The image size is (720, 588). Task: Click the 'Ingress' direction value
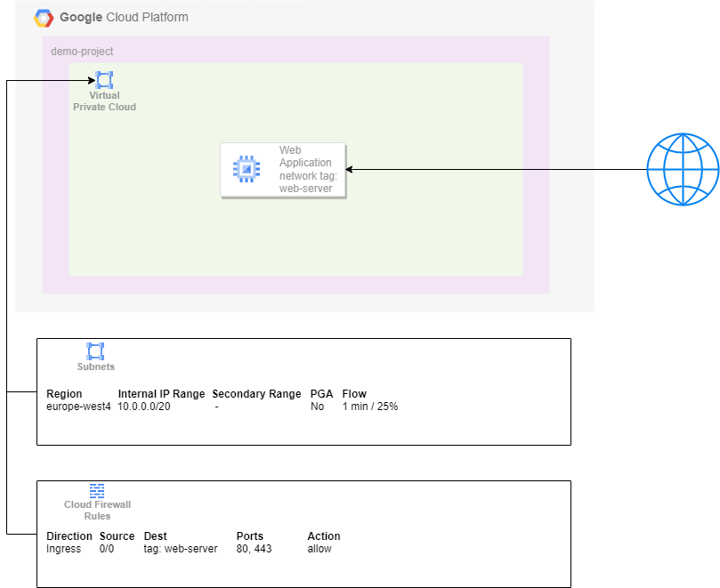(x=64, y=549)
